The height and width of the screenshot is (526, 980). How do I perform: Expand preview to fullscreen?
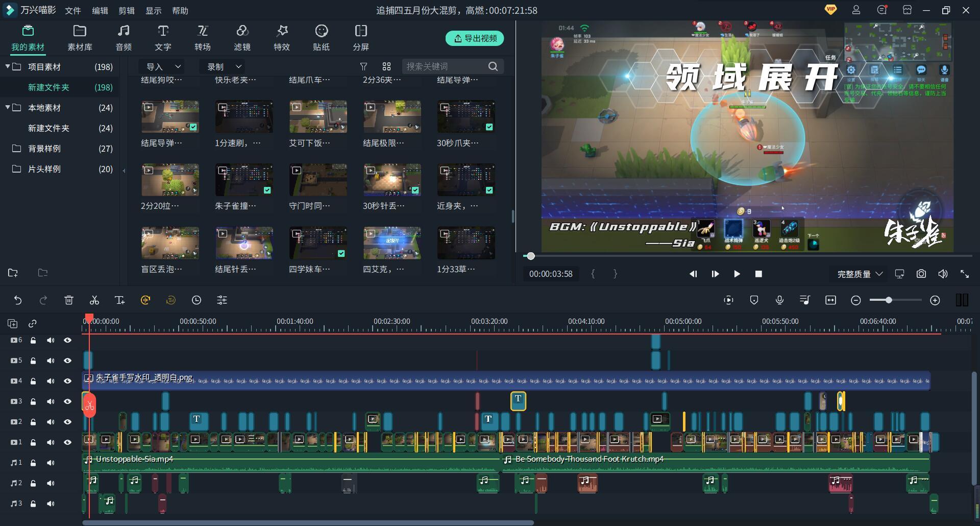[965, 274]
